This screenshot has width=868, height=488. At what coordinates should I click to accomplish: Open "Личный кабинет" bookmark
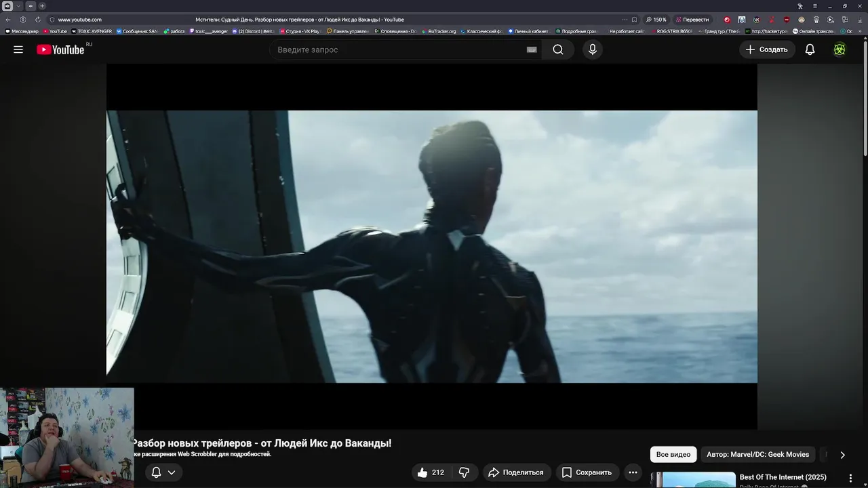pyautogui.click(x=528, y=31)
